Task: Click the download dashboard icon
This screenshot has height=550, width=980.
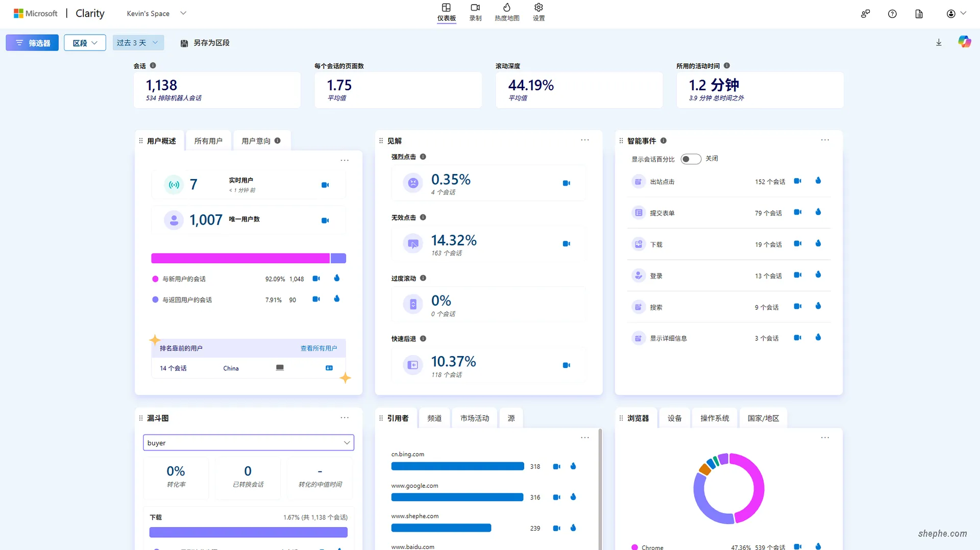Action: (x=939, y=43)
